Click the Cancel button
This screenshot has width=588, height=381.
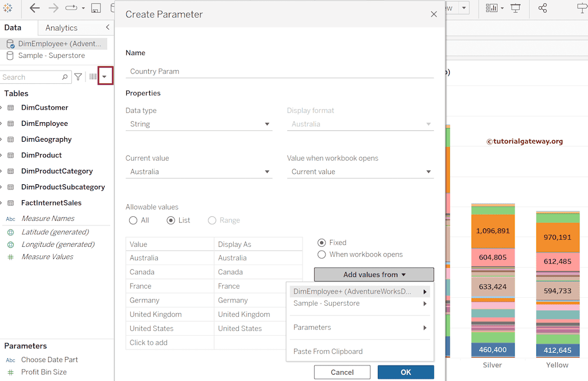pyautogui.click(x=342, y=372)
